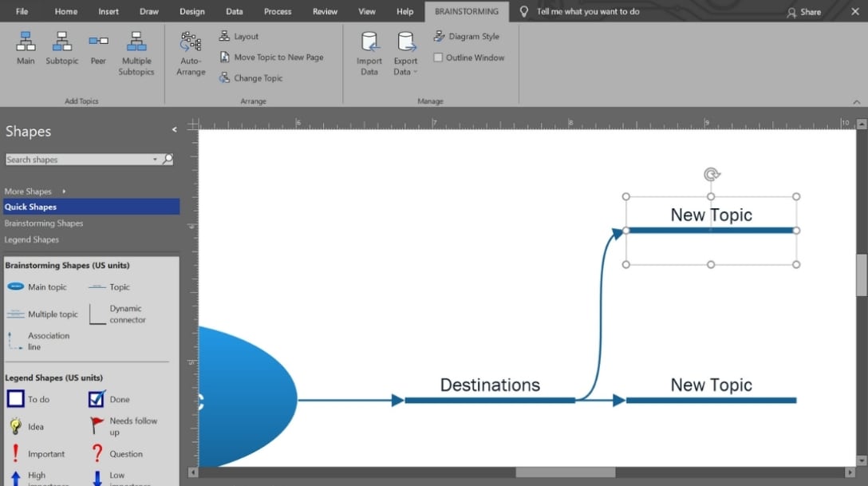
Task: Select Idea lightbulb shape
Action: coord(26,426)
